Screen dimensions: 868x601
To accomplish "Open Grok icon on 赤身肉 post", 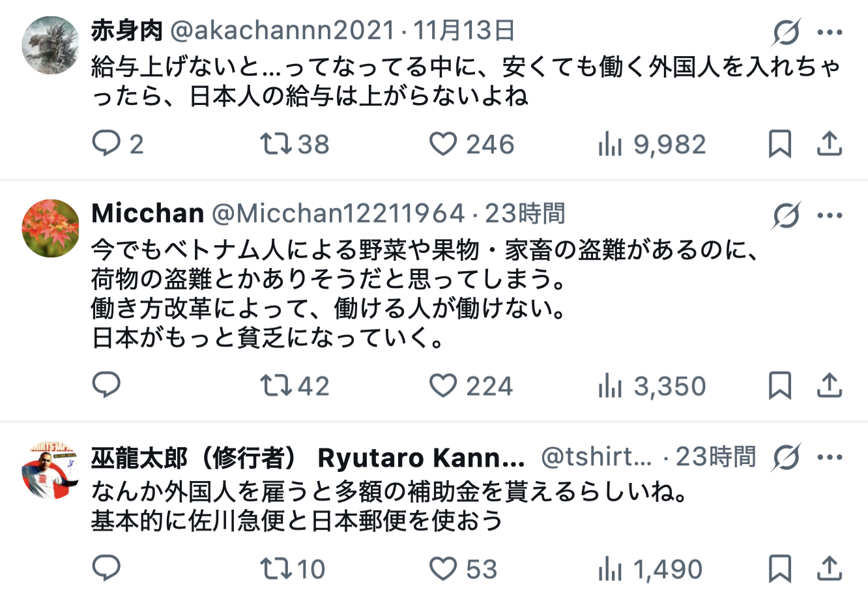I will [x=786, y=33].
